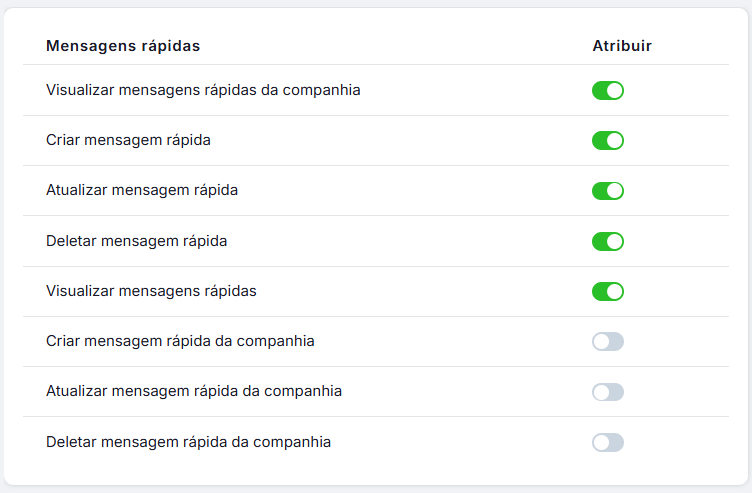Enable 'Criar mensagem rápida da companhia' toggle
Image resolution: width=752 pixels, height=493 pixels.
tap(608, 341)
